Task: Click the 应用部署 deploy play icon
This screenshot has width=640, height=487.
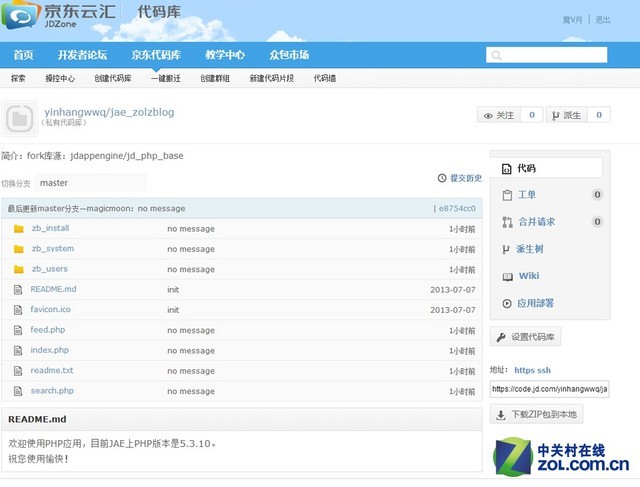Action: click(x=507, y=303)
